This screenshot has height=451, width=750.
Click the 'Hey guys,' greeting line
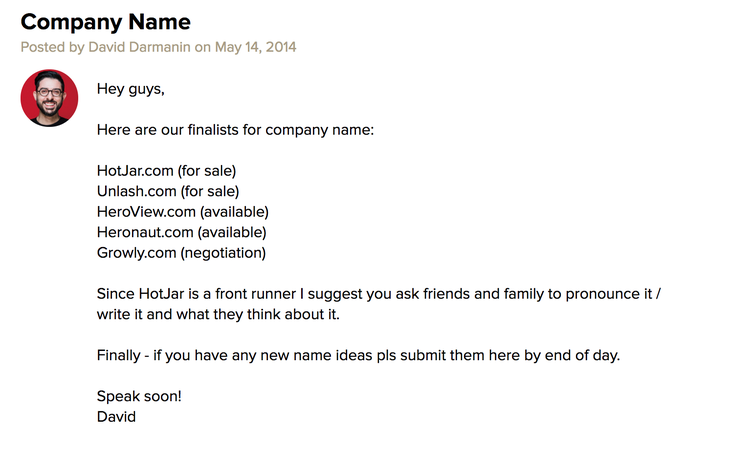click(131, 89)
